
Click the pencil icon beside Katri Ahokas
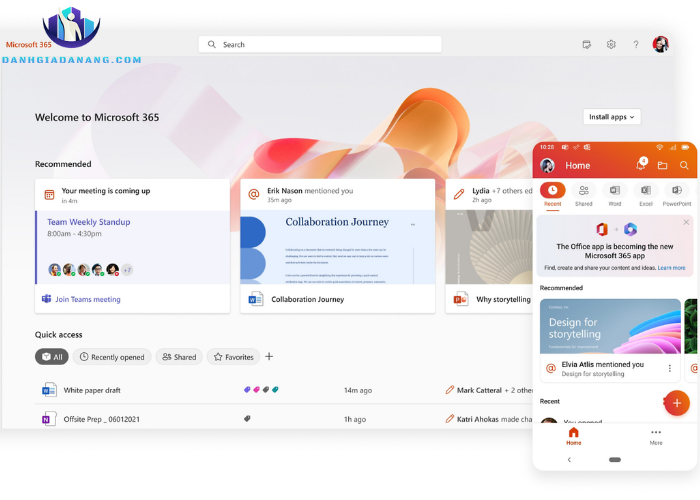pos(450,419)
